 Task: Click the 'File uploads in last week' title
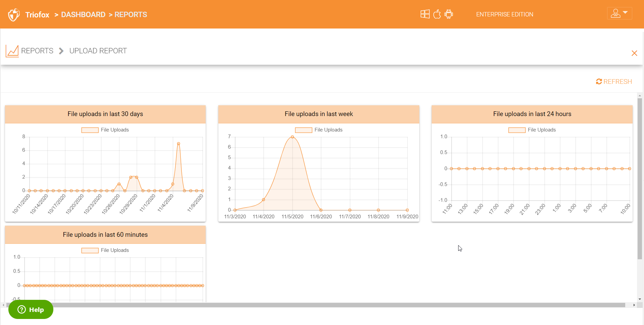coord(319,114)
